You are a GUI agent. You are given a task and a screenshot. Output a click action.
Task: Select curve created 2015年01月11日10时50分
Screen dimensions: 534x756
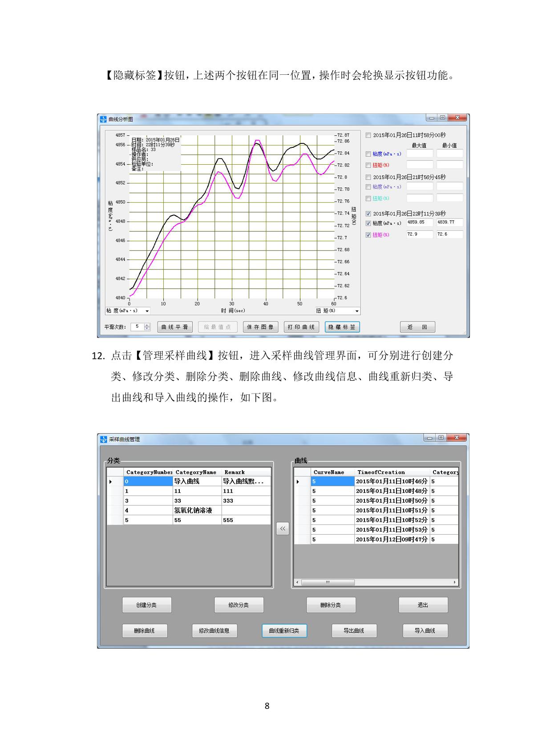tap(392, 501)
